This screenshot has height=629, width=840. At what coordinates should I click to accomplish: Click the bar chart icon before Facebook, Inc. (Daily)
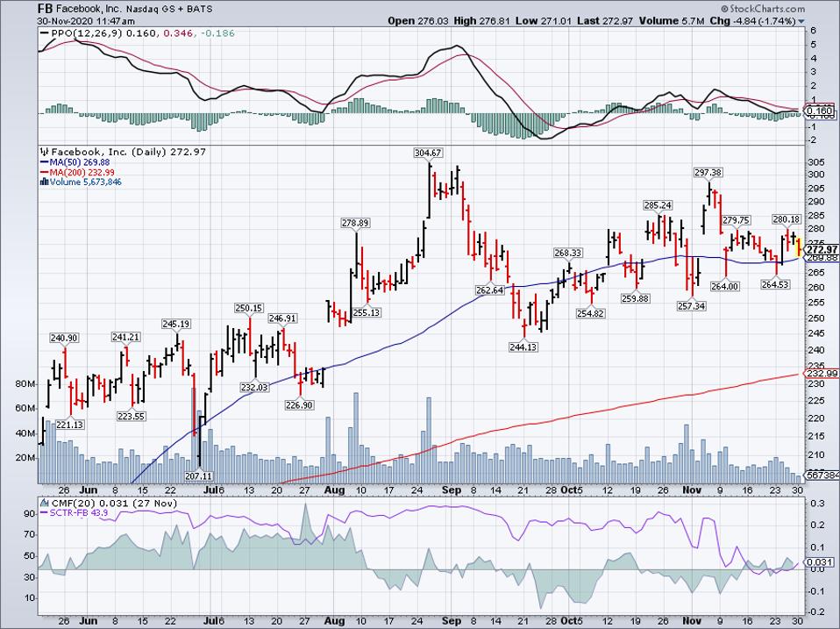pos(45,152)
